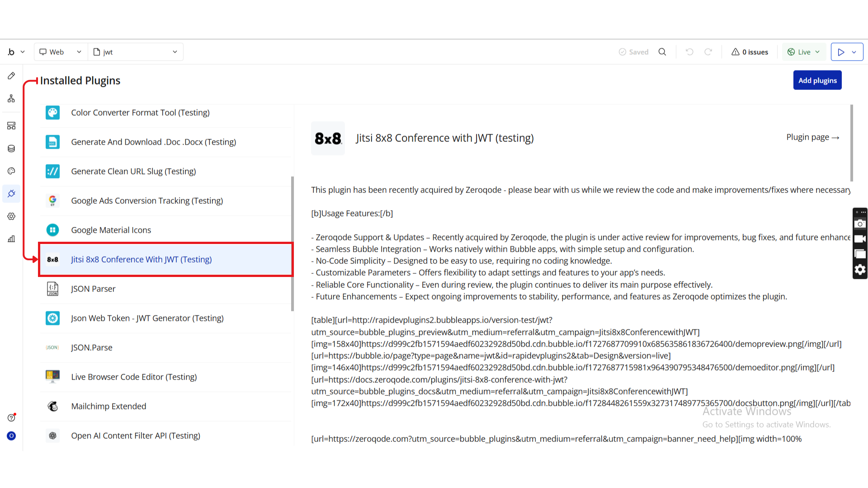Screen dimensions: 868x488
Task: Click the redo arrow icon
Action: point(708,52)
